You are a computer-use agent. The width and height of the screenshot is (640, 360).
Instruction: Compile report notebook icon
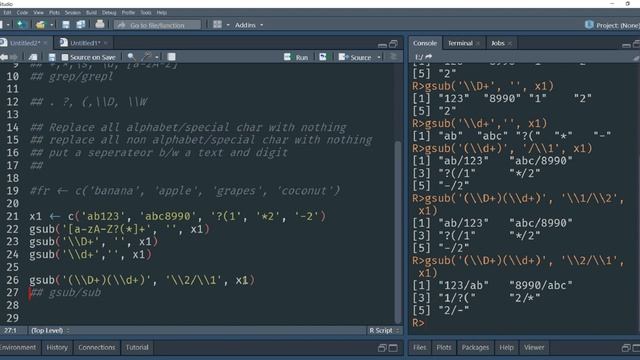171,57
